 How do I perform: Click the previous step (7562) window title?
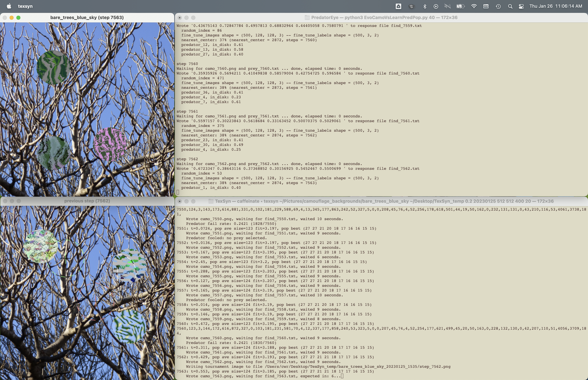tap(87, 201)
